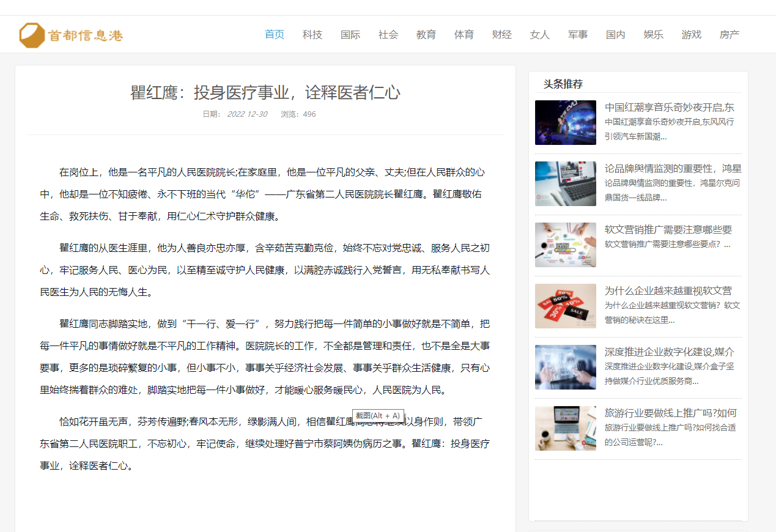Click article title 瞿红鹰：投身医疗事业，诠释医者仁心

[x=265, y=93]
